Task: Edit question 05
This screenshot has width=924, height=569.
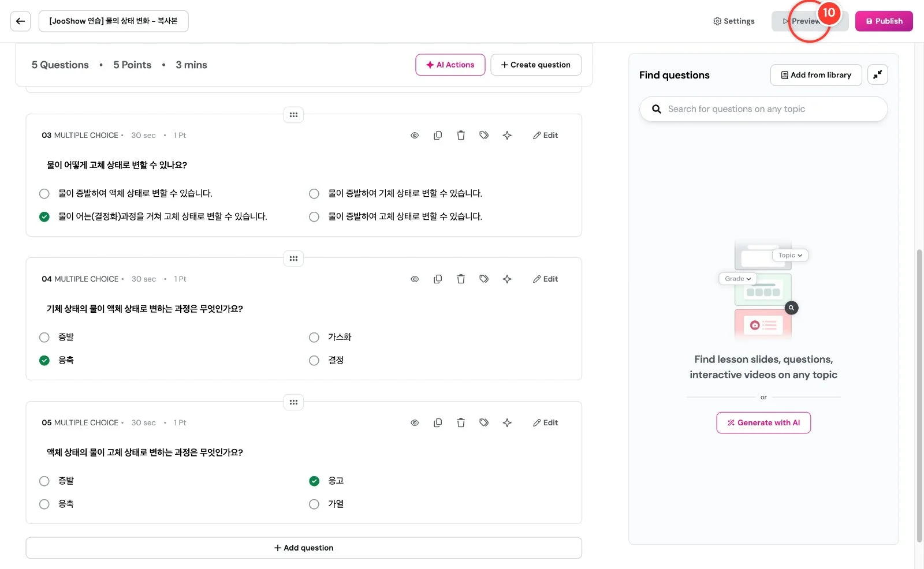Action: [545, 423]
